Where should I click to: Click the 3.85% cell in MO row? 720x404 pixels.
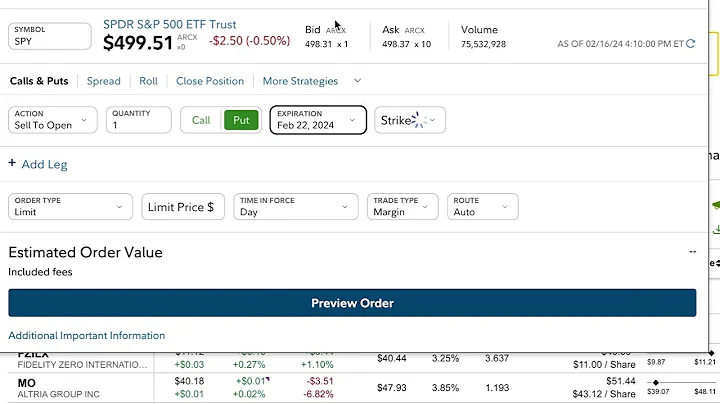(x=445, y=388)
